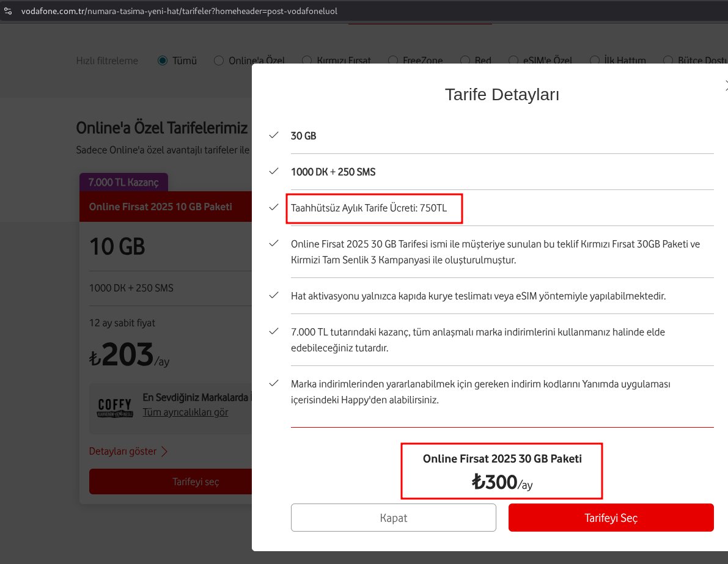Screen dimensions: 728x564
Task: Click the checkmark beside Online Firsat 2025 30 GB Tarifesi
Action: 274,243
